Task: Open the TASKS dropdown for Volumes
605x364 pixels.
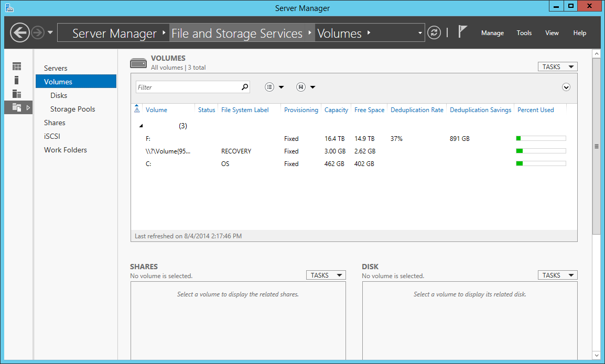Action: click(x=557, y=66)
